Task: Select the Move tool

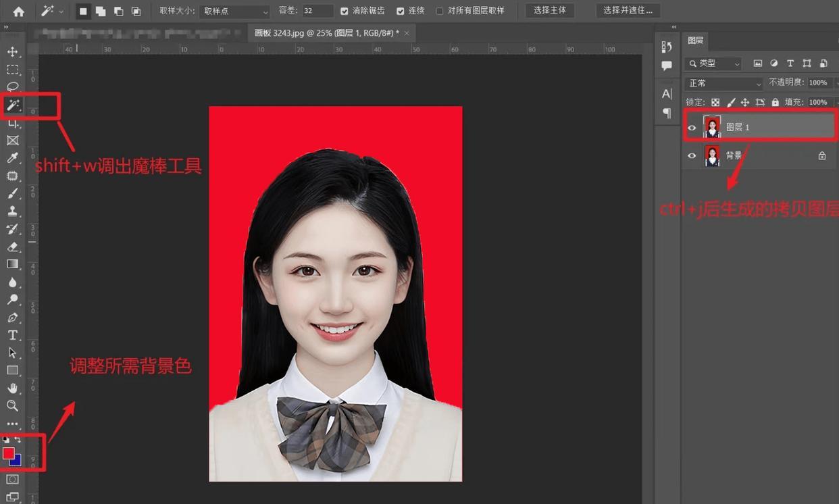Action: point(12,52)
